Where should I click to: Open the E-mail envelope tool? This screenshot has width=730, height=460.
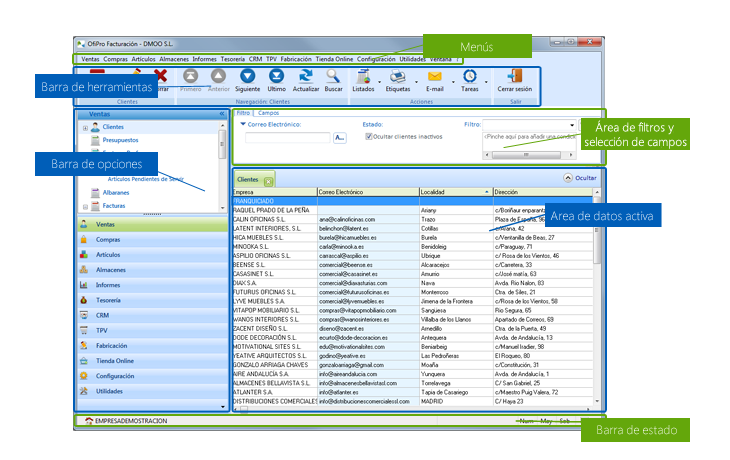tap(435, 78)
